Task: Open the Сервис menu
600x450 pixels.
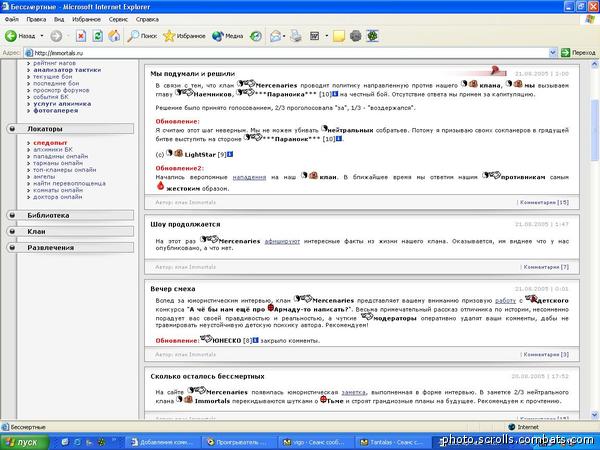Action: tap(118, 19)
